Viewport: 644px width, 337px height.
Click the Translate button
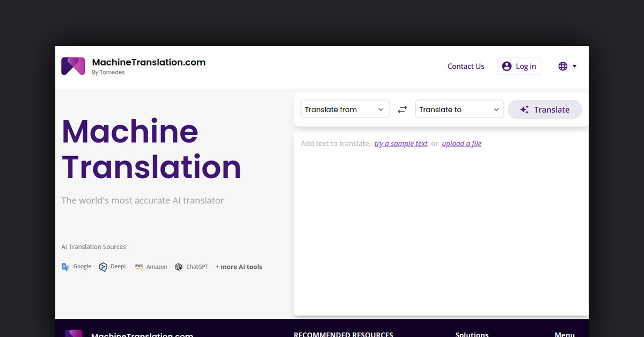[545, 109]
